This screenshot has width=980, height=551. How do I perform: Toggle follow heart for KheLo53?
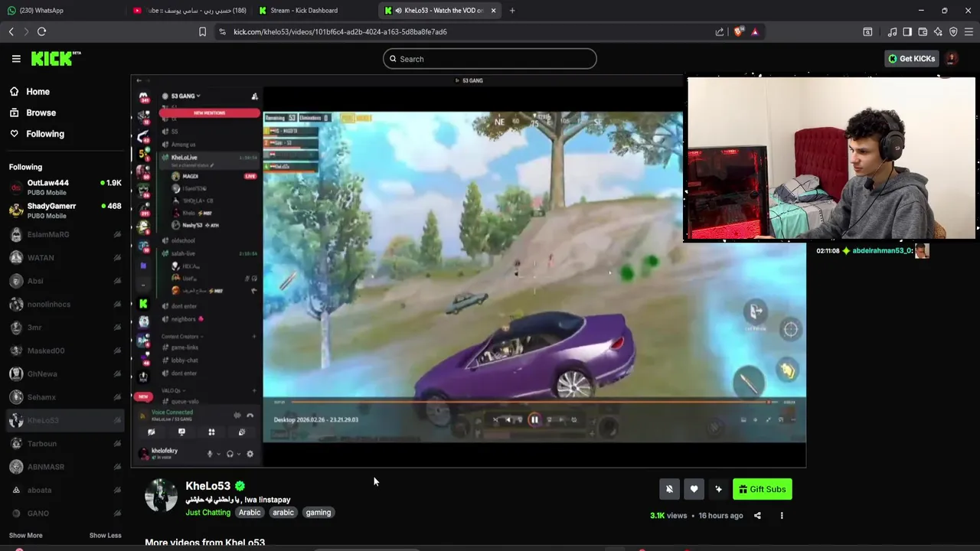(694, 489)
